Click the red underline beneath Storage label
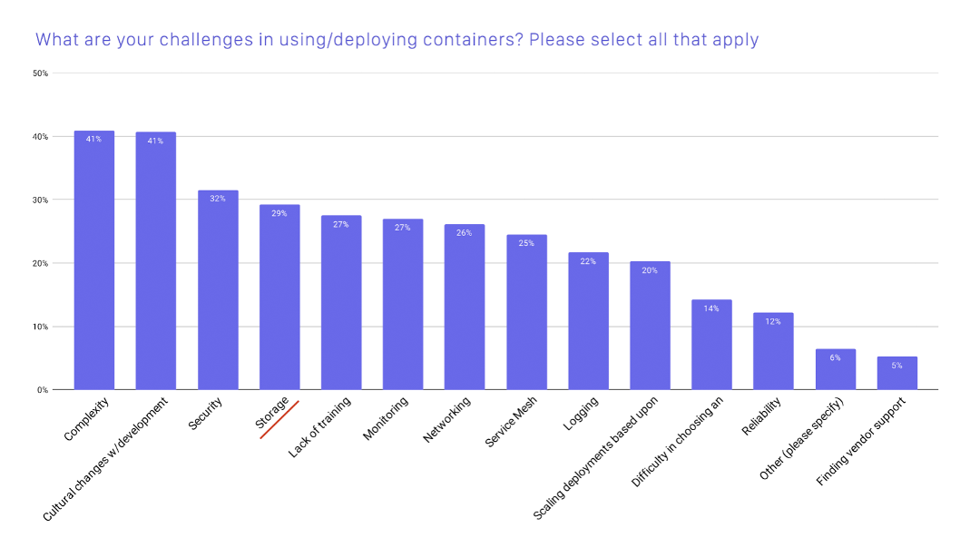The width and height of the screenshot is (980, 557). [x=279, y=420]
